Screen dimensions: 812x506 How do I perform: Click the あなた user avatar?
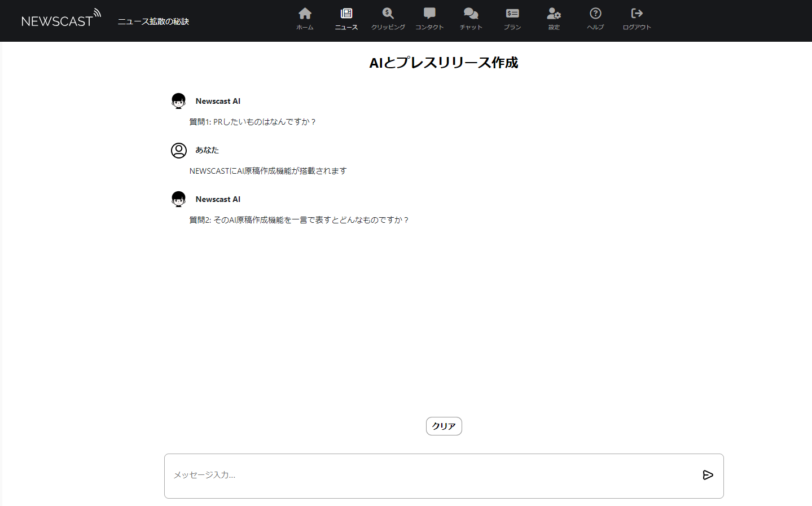coord(178,150)
